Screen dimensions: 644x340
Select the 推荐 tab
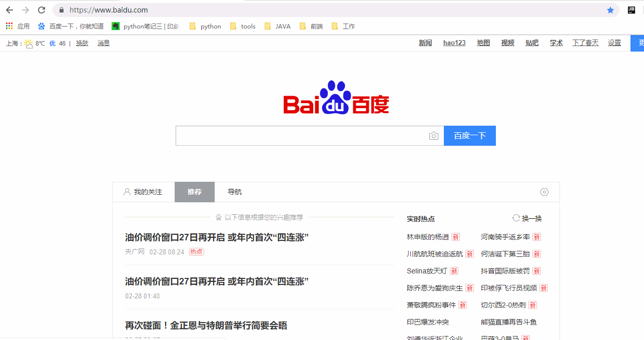[x=195, y=192]
